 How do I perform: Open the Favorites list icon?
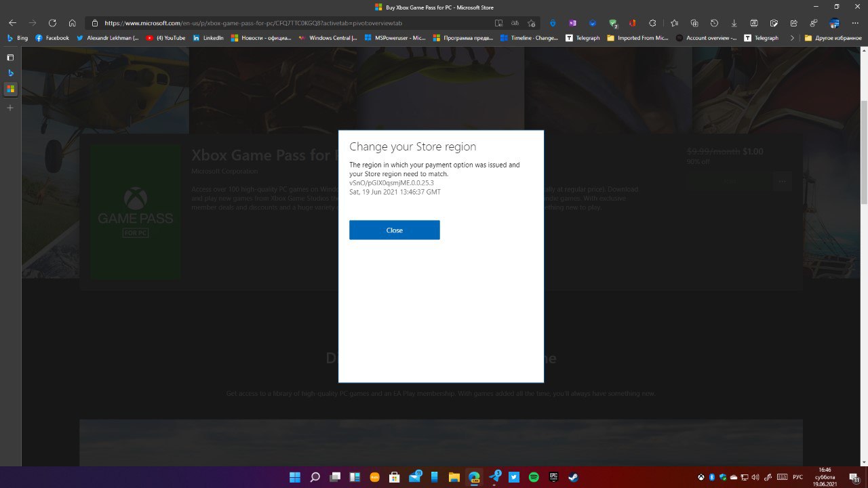point(674,22)
